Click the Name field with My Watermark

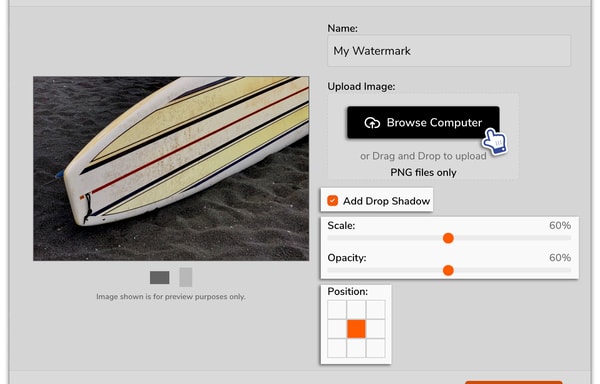tap(449, 51)
